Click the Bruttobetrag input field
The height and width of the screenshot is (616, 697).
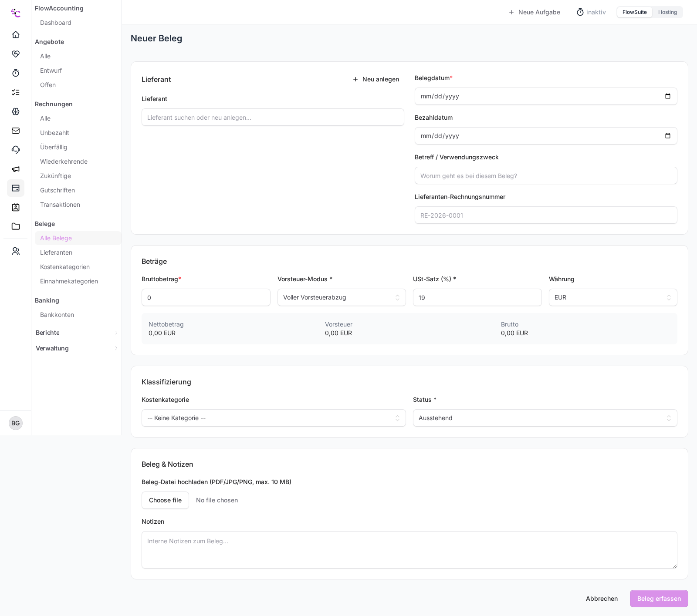206,297
